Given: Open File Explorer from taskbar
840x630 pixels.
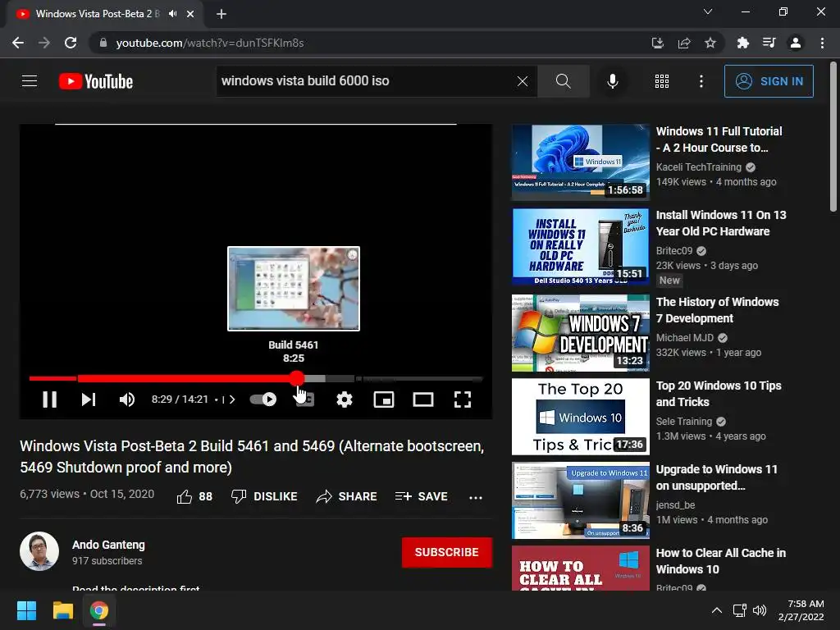Looking at the screenshot, I should pos(62,610).
